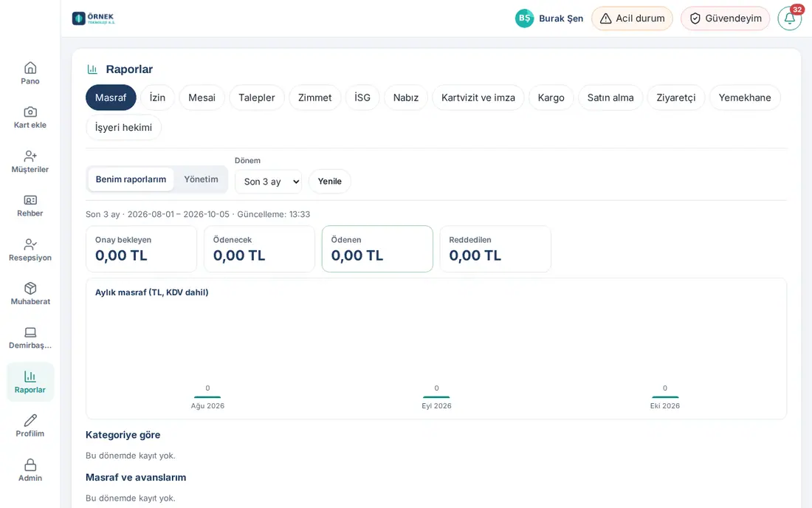
Task: Select the Onay bekleyen summary card
Action: (142, 249)
